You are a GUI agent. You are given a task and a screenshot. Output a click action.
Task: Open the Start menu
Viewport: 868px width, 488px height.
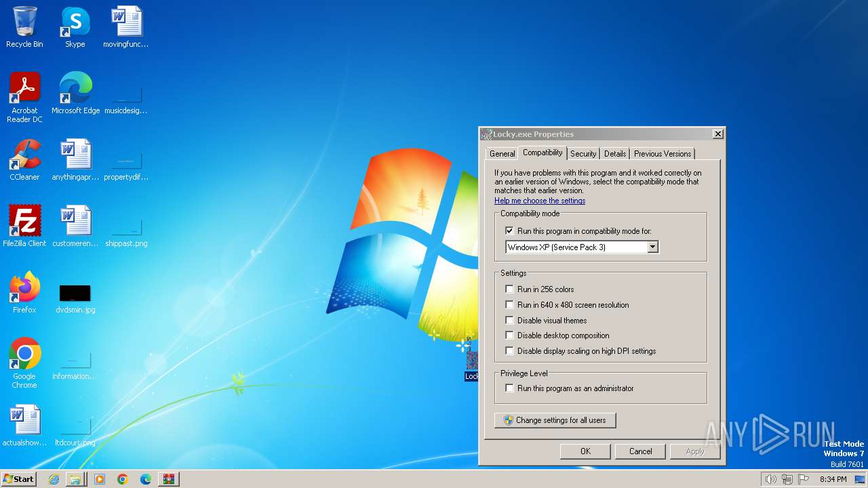coord(19,479)
